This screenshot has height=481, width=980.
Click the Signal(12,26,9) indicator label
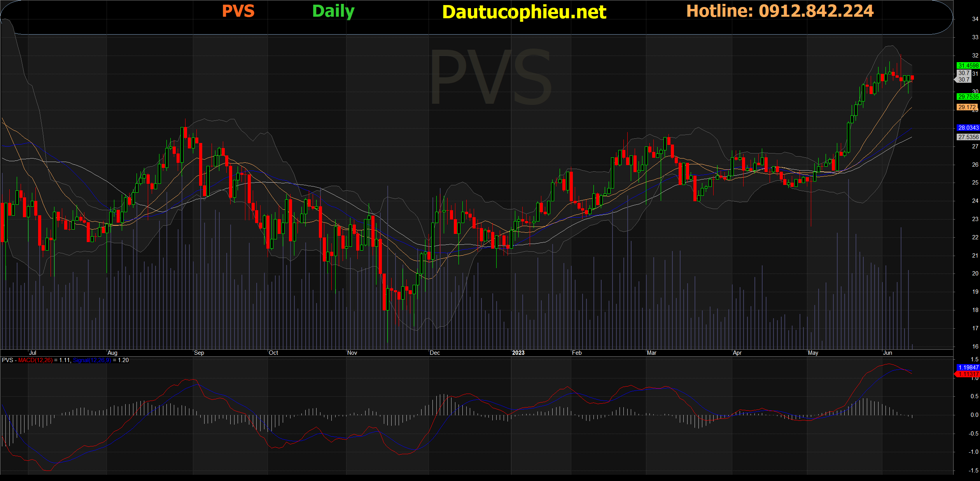[92, 360]
